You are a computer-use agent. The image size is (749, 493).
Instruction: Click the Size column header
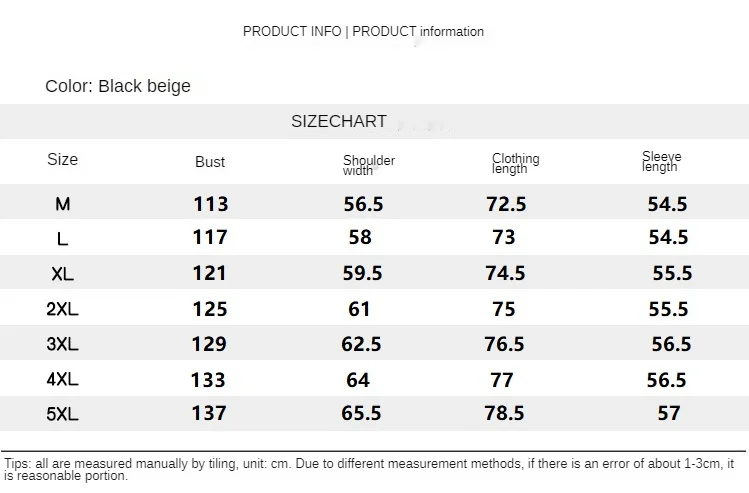[x=62, y=159]
